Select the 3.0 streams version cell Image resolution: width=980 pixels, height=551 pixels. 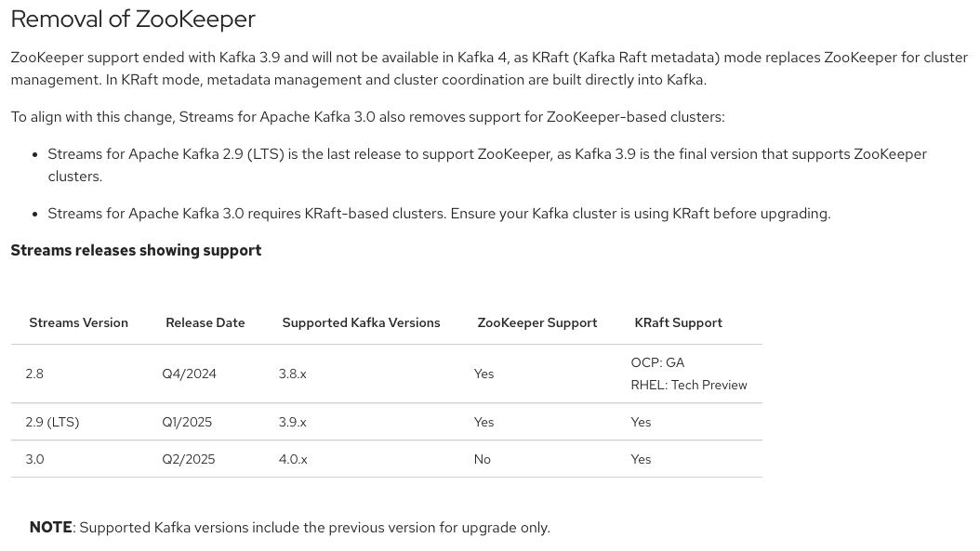point(34,460)
